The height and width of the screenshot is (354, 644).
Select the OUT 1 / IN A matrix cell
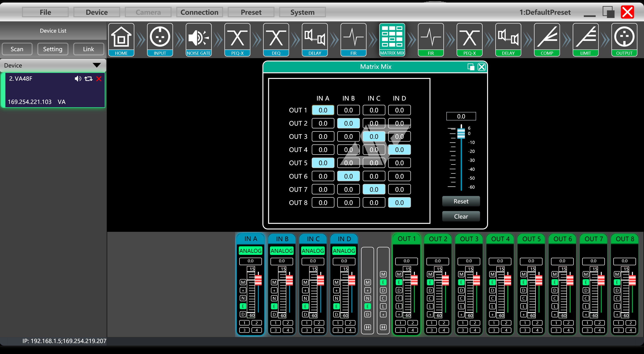323,110
